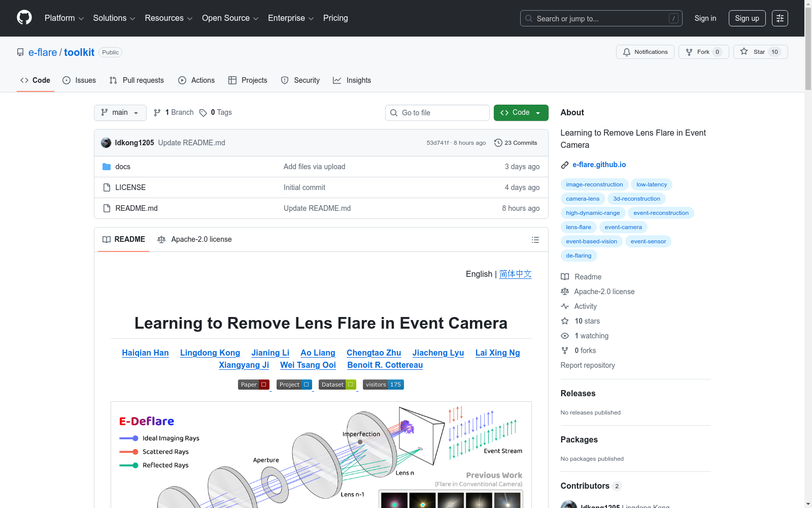Viewport: 812px width, 508px height.
Task: Click the Project badge
Action: pos(294,385)
